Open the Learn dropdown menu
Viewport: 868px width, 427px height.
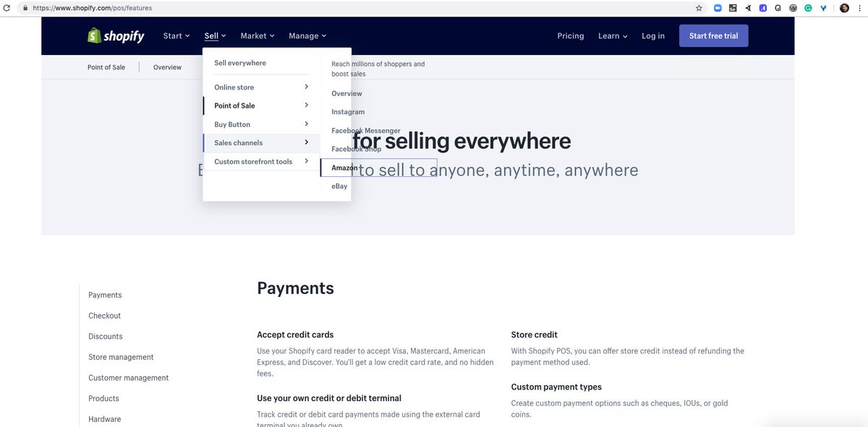(613, 35)
